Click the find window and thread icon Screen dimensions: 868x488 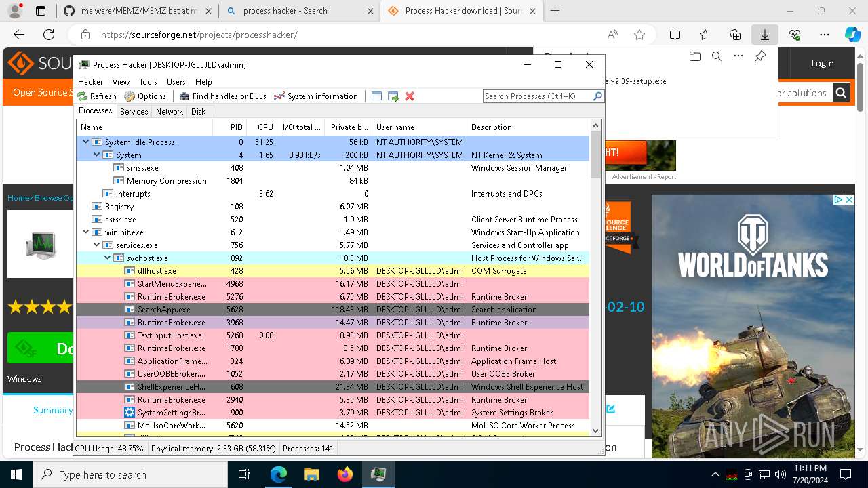pos(393,96)
